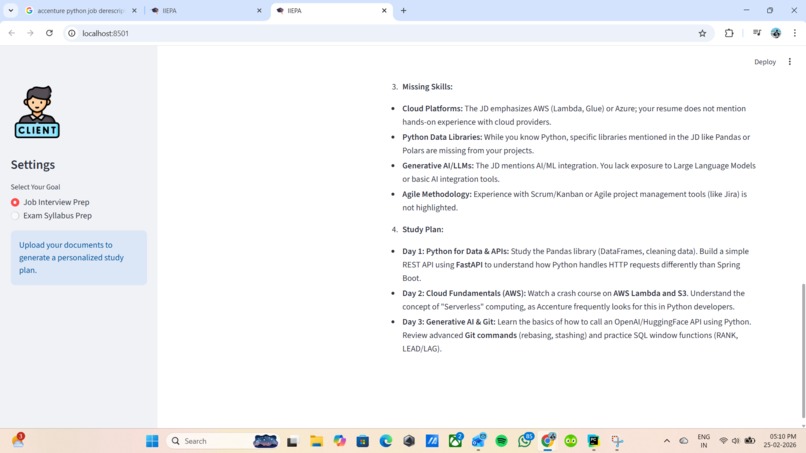The width and height of the screenshot is (806, 453).
Task: Click the 'Cloud Platforms:' bullet label
Action: coord(432,108)
